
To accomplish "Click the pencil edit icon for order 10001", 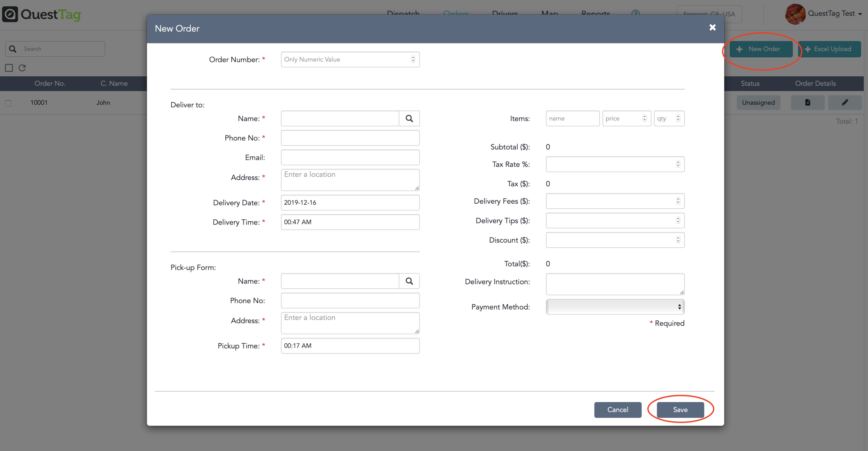I will tap(844, 102).
